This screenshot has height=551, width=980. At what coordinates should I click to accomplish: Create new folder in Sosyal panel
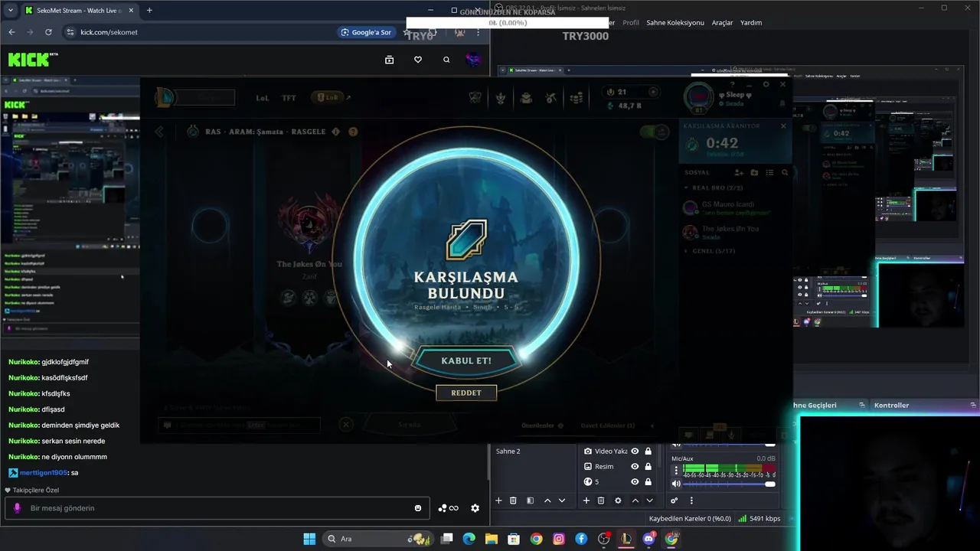(x=754, y=173)
